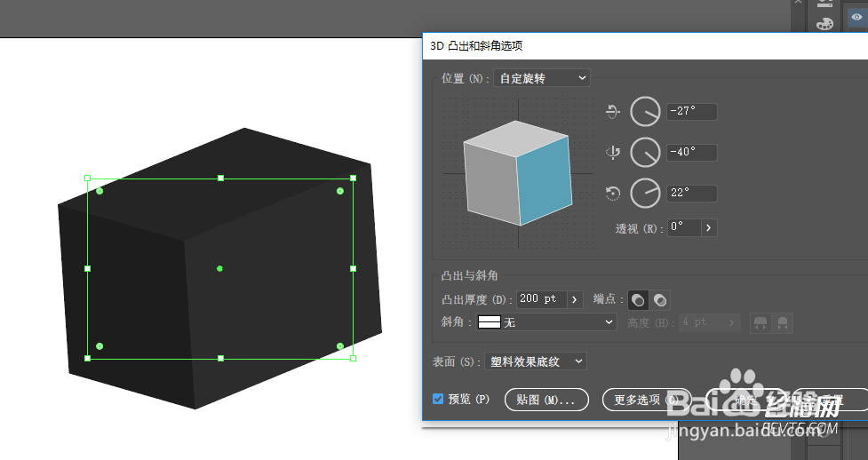Turn cap on for solid appearance
The image size is (868, 460).
point(638,300)
